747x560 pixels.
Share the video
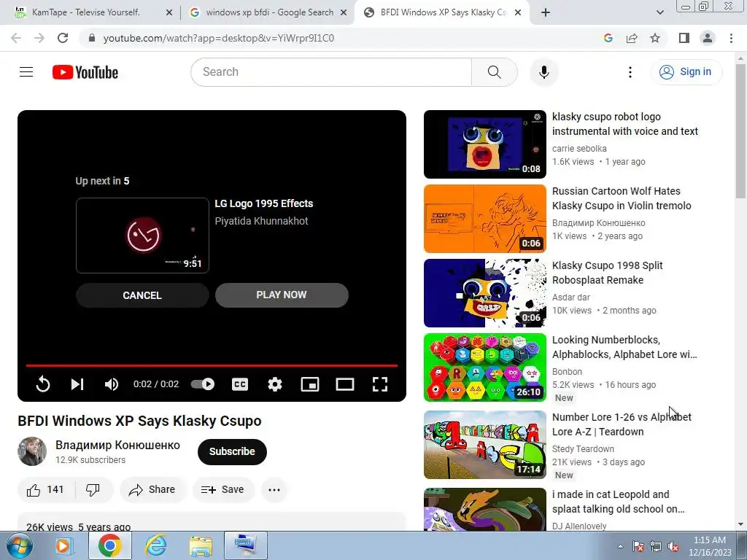[x=152, y=489]
